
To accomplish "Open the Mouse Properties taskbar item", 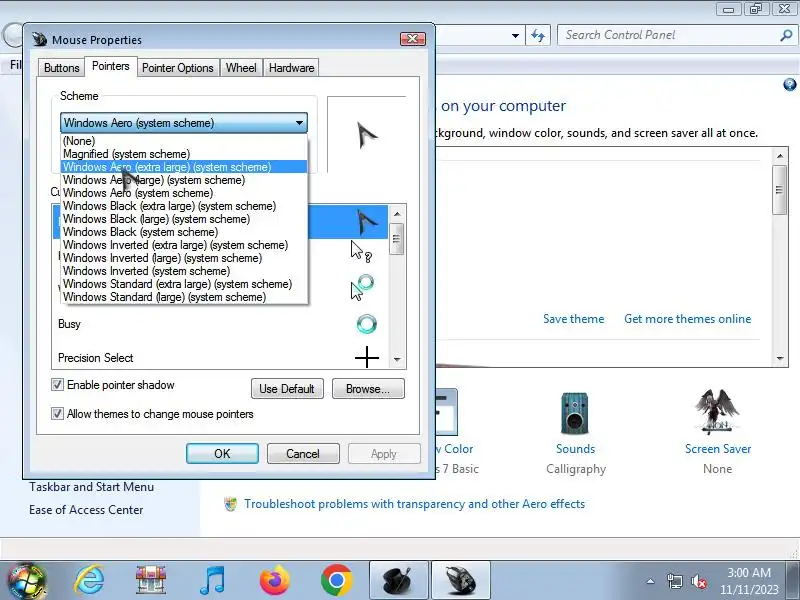I will point(461,581).
